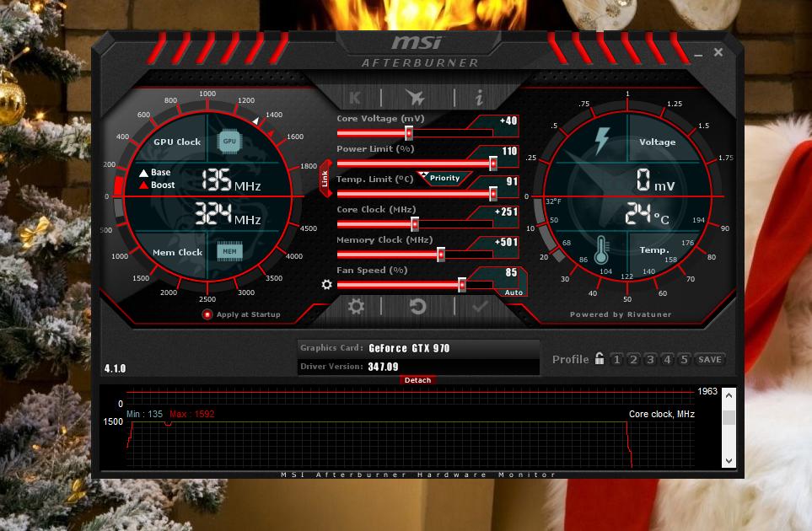Click the Detach monitor button
Viewport: 812px width, 531px height.
click(x=417, y=380)
